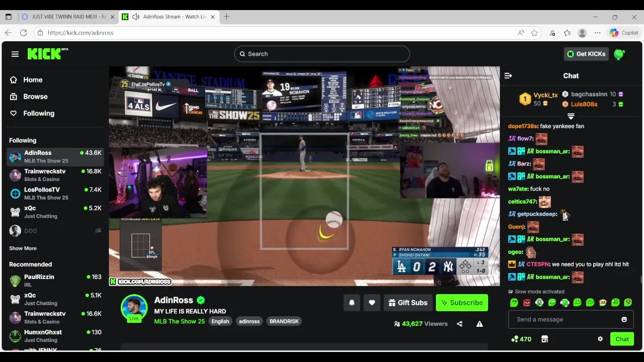The height and width of the screenshot is (362, 644).
Task: Click the AdinRoss profile avatar with LIVE badge
Action: click(x=134, y=307)
